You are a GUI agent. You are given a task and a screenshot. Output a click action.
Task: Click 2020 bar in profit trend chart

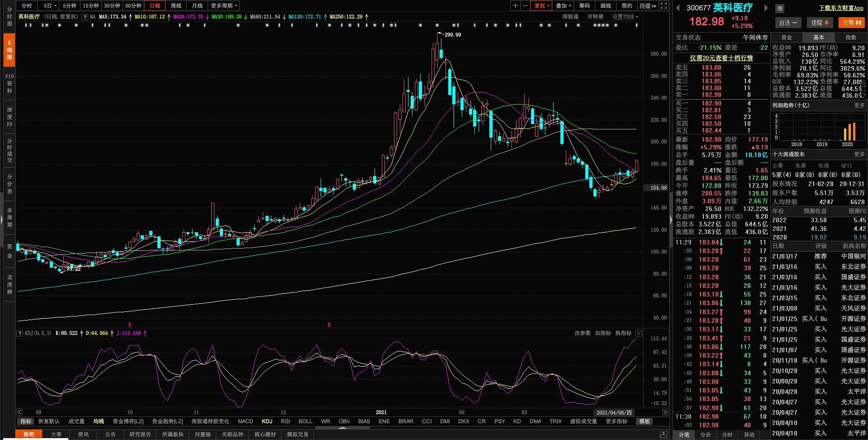[x=849, y=132]
